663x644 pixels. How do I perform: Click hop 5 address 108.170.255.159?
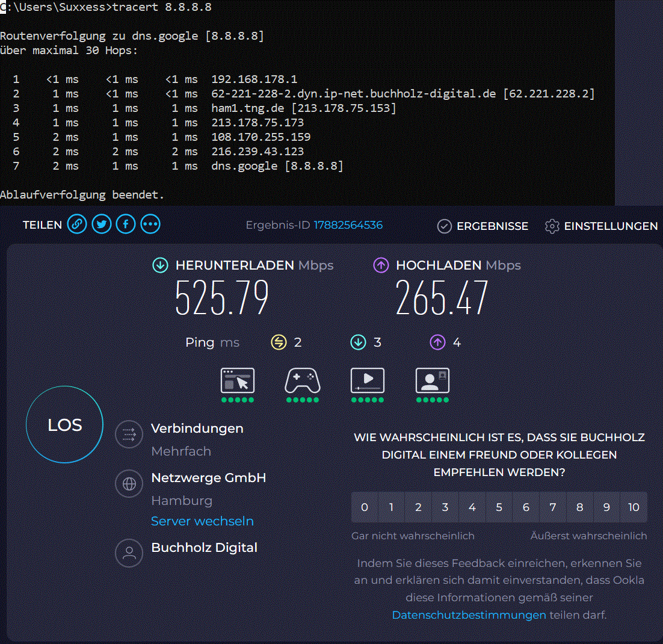261,137
